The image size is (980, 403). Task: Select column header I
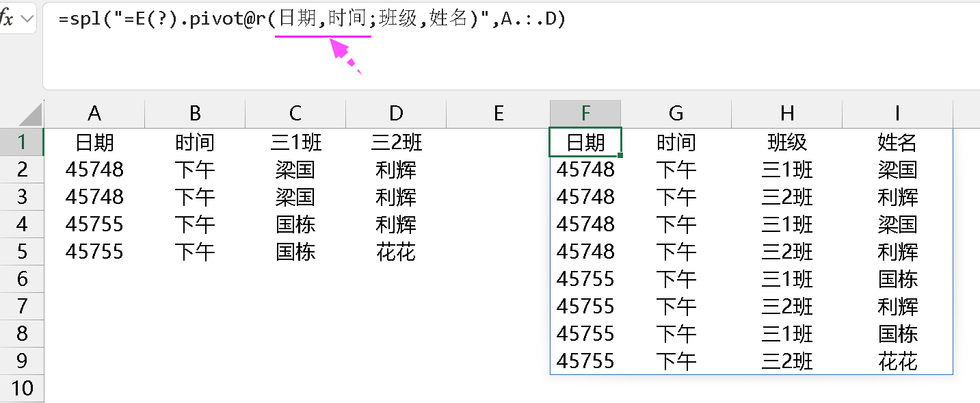(x=896, y=113)
